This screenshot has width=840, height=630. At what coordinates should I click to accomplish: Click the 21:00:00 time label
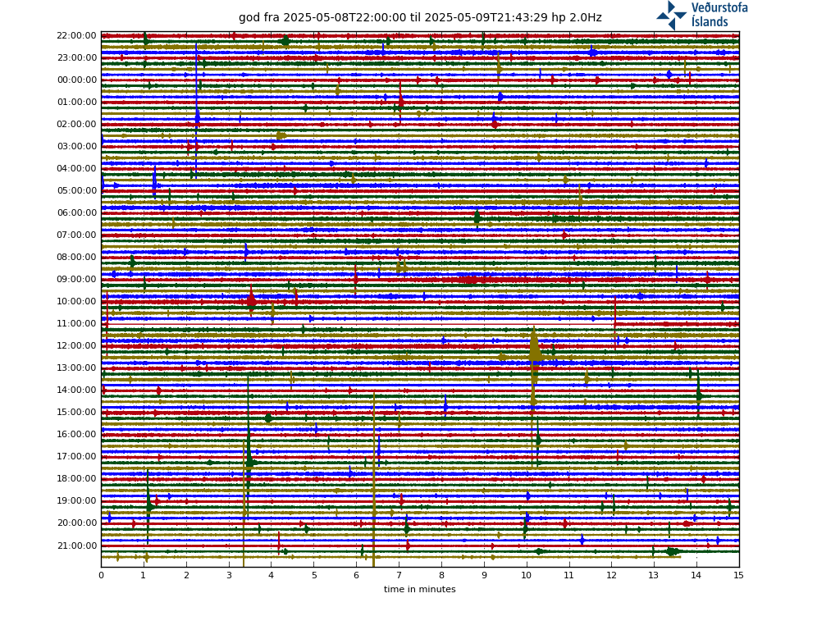pos(76,546)
